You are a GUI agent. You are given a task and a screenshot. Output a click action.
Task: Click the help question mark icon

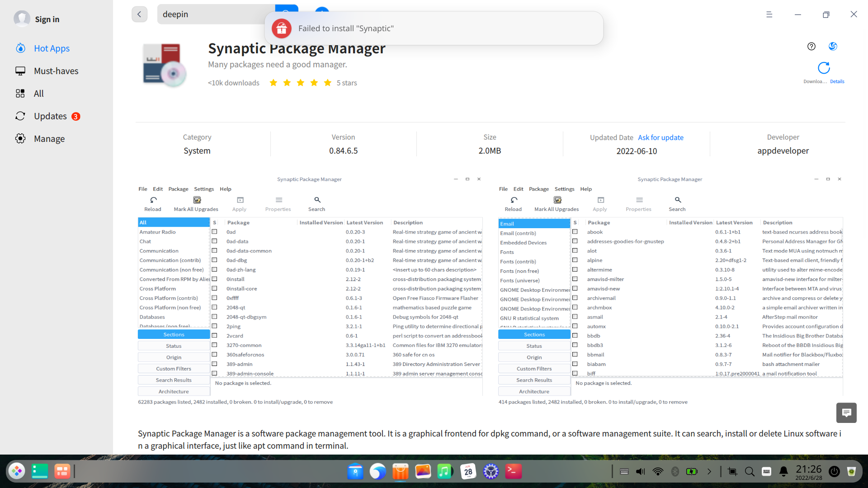[811, 46]
